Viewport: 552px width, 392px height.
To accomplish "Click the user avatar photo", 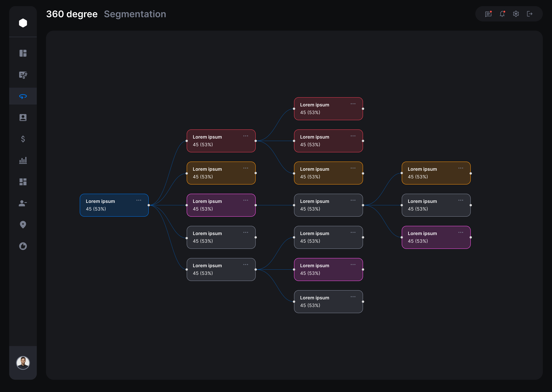I will point(23,363).
